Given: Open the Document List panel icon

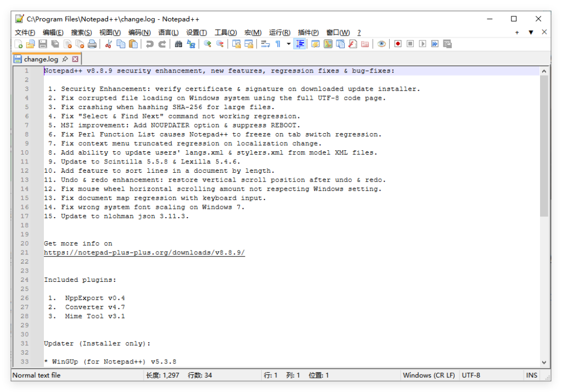Looking at the screenshot, I should click(x=340, y=44).
